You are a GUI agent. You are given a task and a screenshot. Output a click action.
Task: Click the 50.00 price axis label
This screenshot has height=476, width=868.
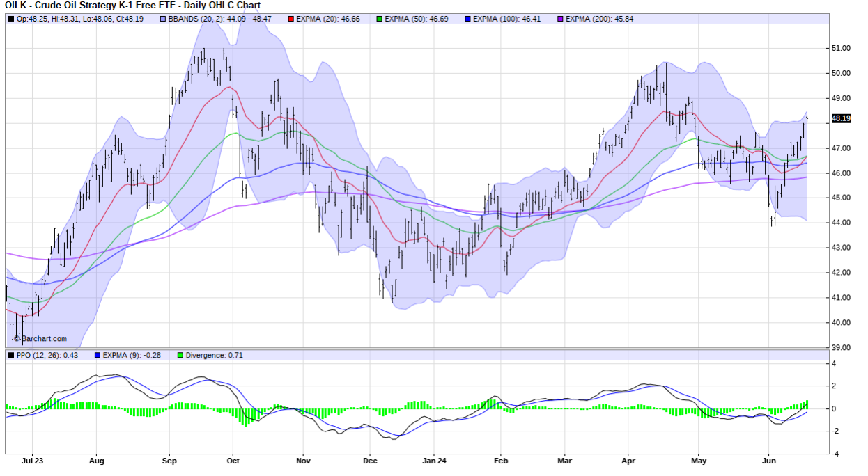[842, 73]
